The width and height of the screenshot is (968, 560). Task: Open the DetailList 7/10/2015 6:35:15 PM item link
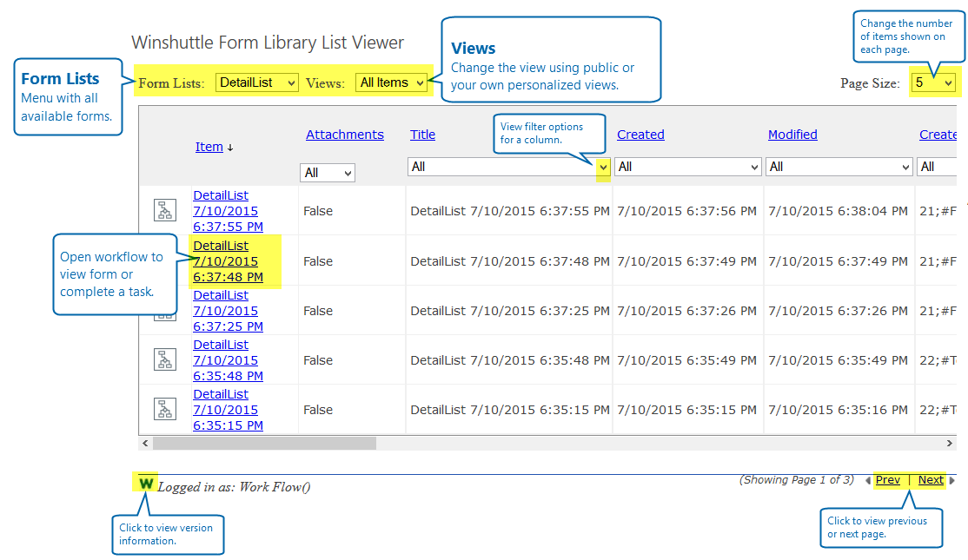pos(228,410)
